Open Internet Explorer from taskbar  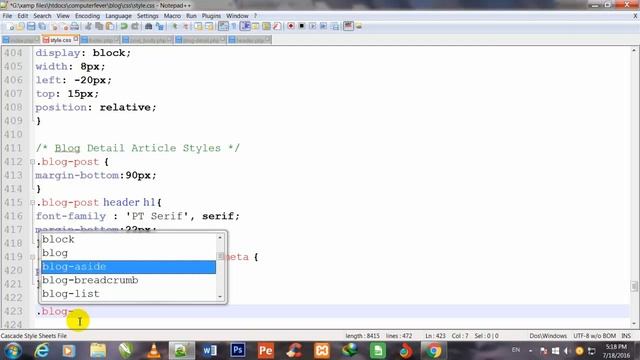pyautogui.click(x=42, y=351)
